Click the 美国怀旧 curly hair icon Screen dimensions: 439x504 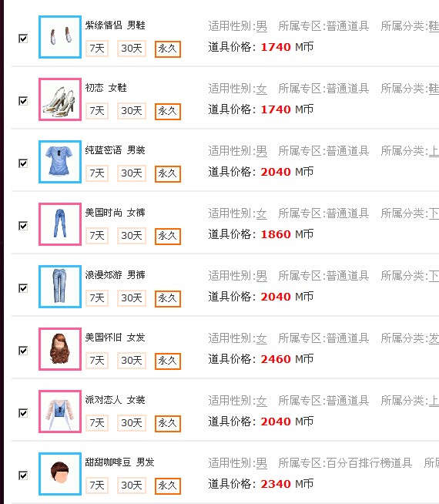click(60, 349)
